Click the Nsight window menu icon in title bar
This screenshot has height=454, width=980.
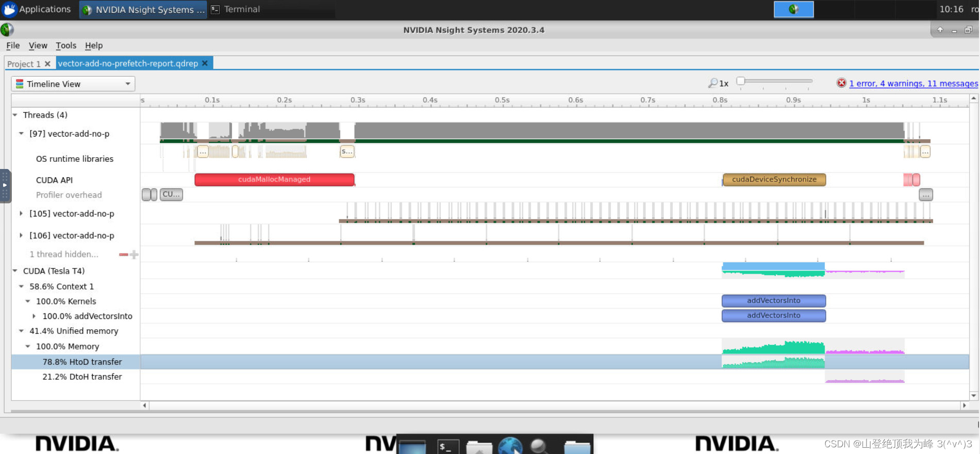pos(7,30)
